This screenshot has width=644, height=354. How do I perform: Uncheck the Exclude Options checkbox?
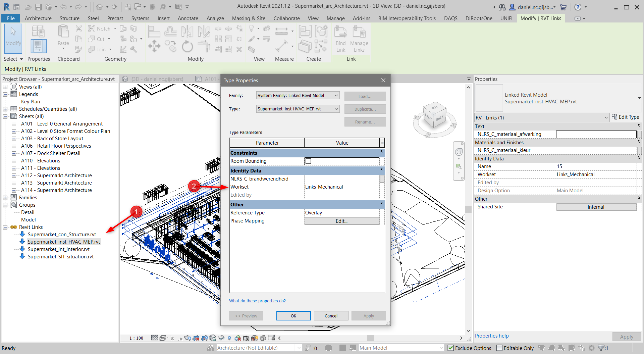click(451, 348)
